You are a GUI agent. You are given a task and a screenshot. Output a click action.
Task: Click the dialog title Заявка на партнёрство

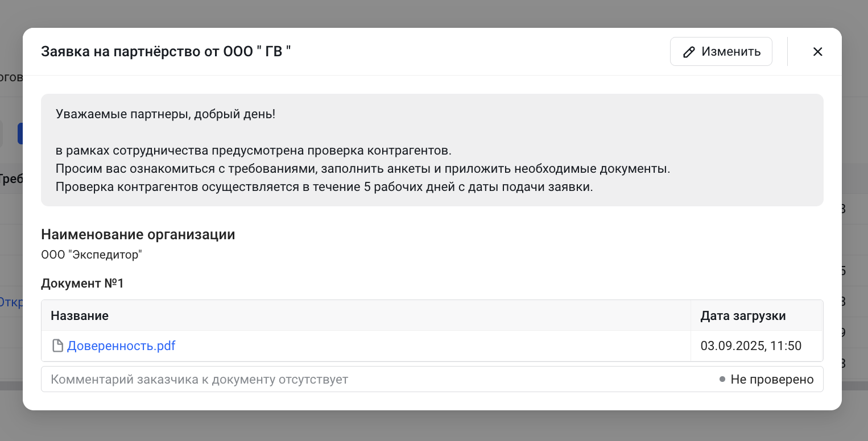click(x=166, y=52)
